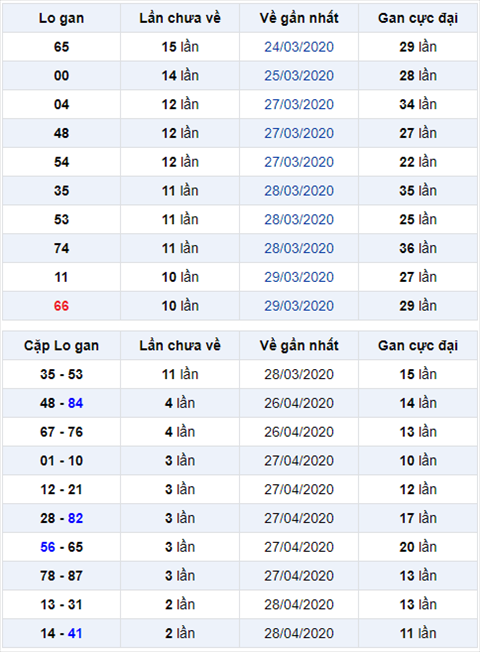The width and height of the screenshot is (480, 652).
Task: Select Lo gan number 65
Action: [61, 47]
